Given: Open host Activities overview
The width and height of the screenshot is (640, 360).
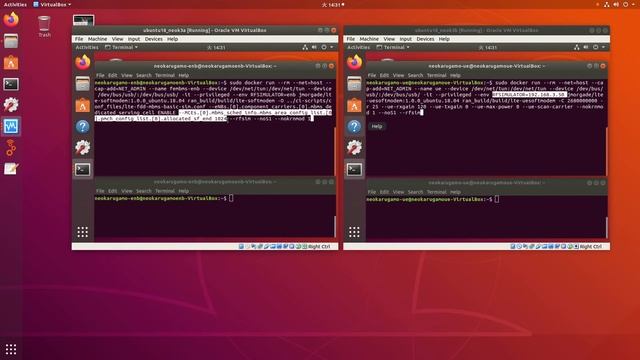Looking at the screenshot, I should point(15,4).
